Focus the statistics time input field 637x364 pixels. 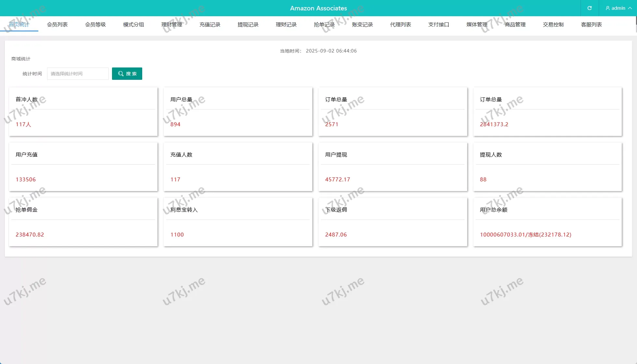[78, 74]
